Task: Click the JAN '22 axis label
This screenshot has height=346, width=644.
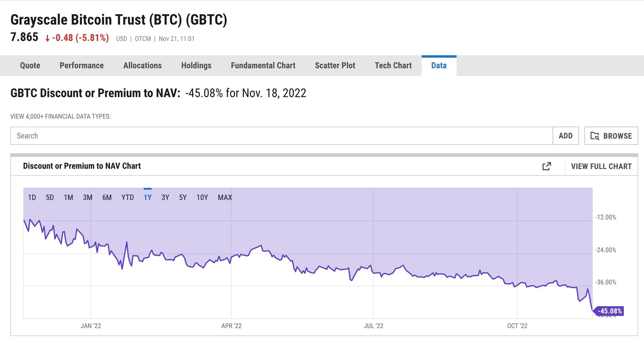Action: (91, 326)
